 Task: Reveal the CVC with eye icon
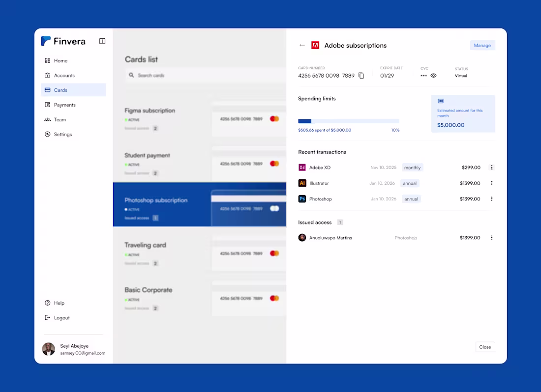click(434, 76)
